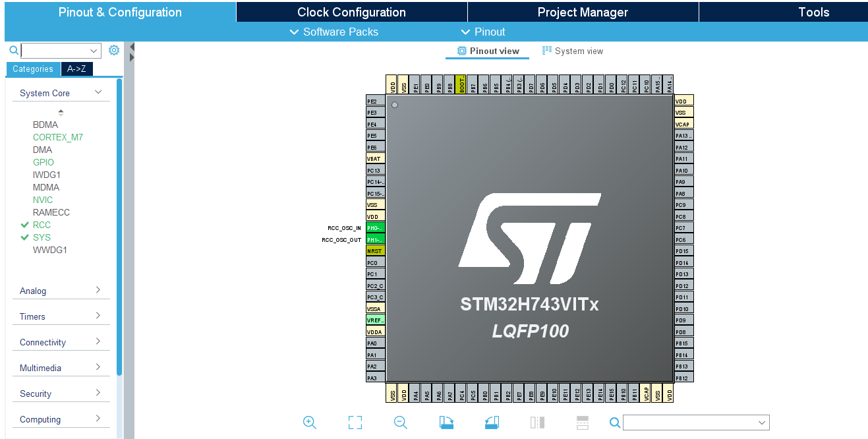868x439 pixels.
Task: Switch to Clock Configuration tab
Action: (351, 12)
